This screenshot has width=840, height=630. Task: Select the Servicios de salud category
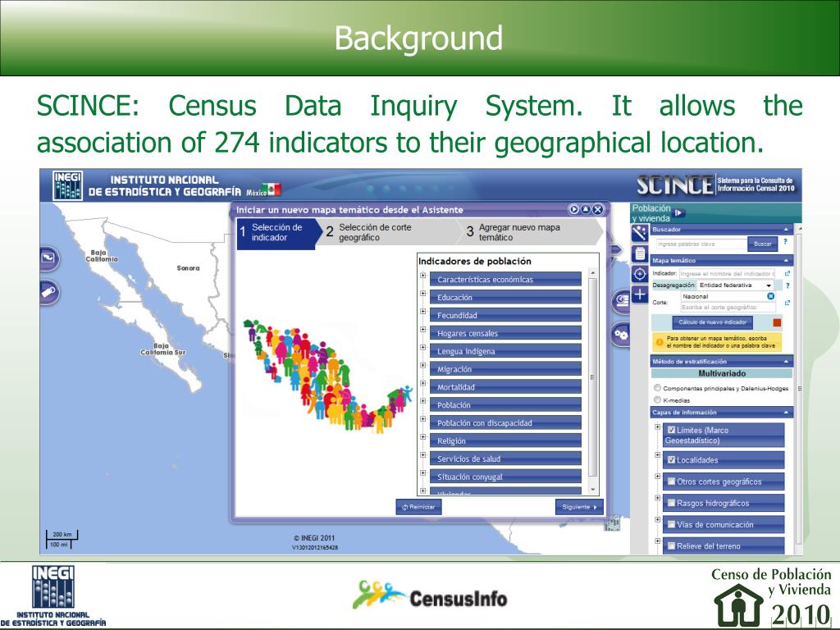click(x=505, y=459)
